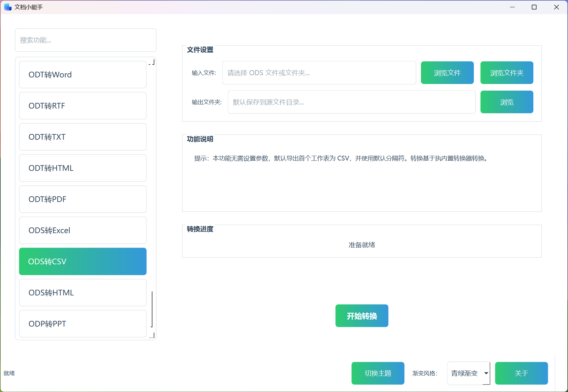This screenshot has width=568, height=392.
Task: Click the 搜索功能 search box
Action: [85, 40]
